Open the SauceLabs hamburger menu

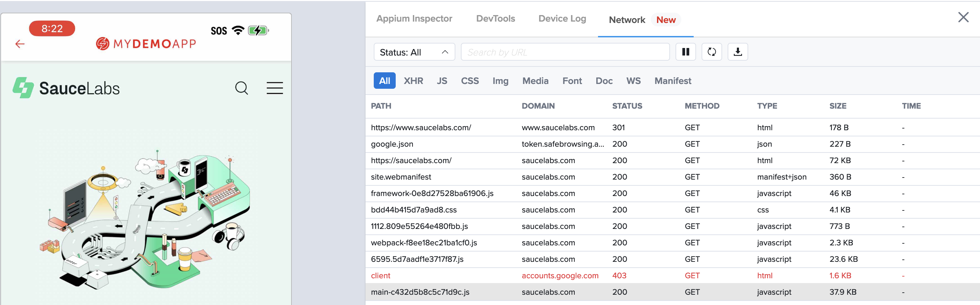tap(275, 88)
